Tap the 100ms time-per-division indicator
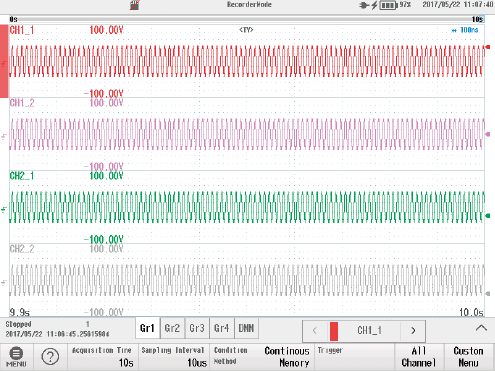This screenshot has height=371, width=495. pos(465,30)
